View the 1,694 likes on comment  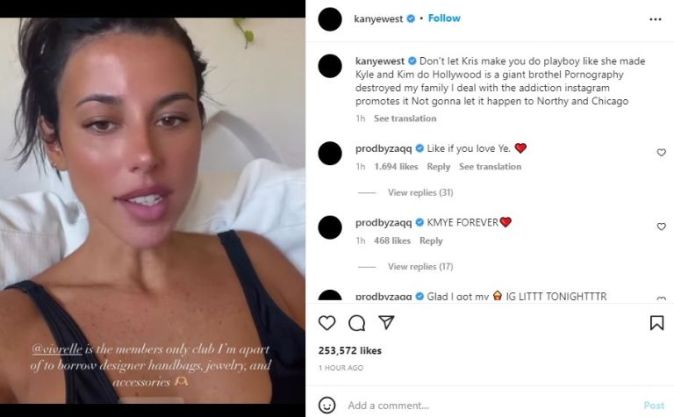[x=396, y=167]
